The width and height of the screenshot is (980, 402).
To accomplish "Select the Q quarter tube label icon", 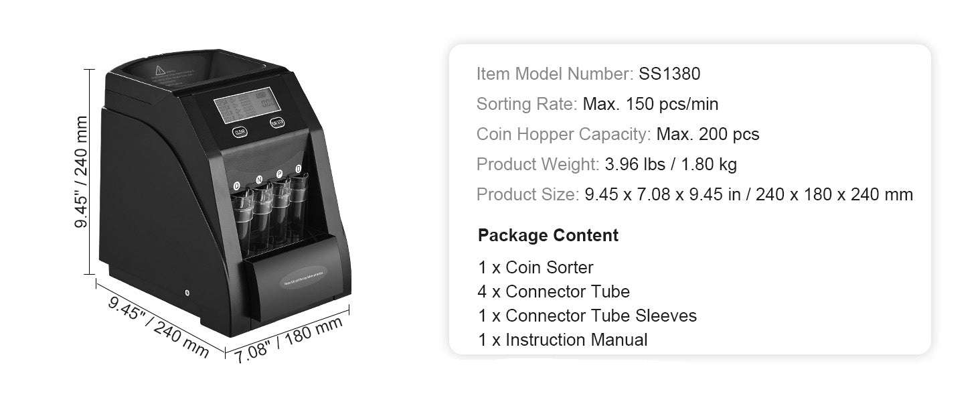I will pyautogui.click(x=237, y=186).
